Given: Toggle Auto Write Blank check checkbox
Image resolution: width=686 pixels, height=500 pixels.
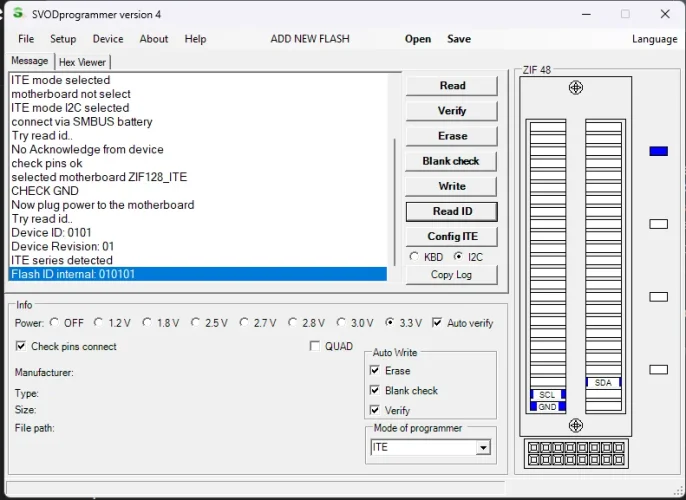Looking at the screenshot, I should pos(374,390).
